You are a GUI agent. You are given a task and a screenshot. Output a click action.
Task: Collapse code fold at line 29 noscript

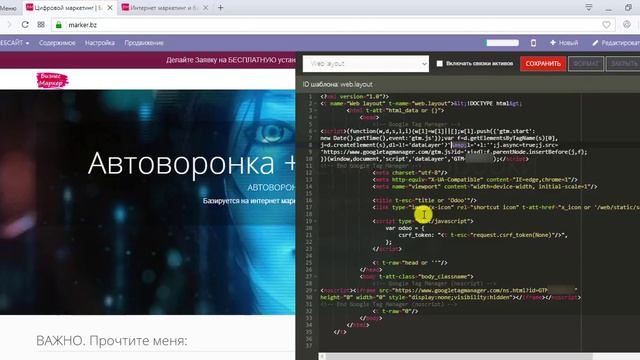(316, 291)
